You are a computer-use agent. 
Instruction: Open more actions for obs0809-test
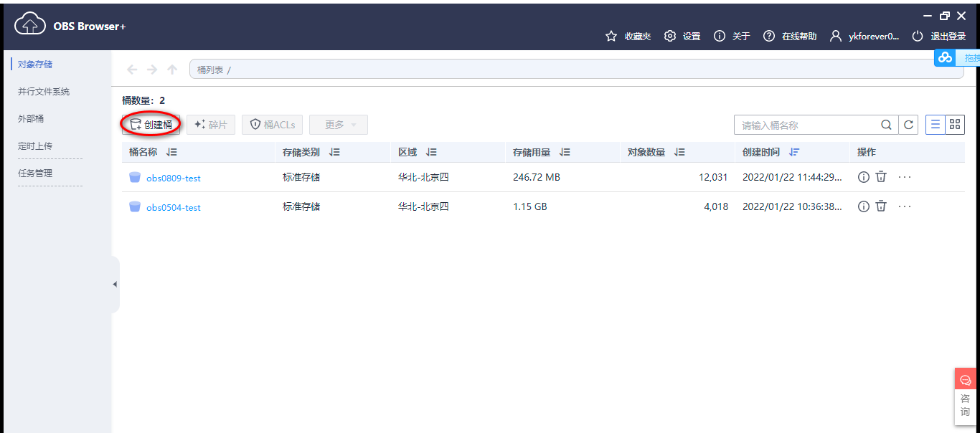pos(905,177)
